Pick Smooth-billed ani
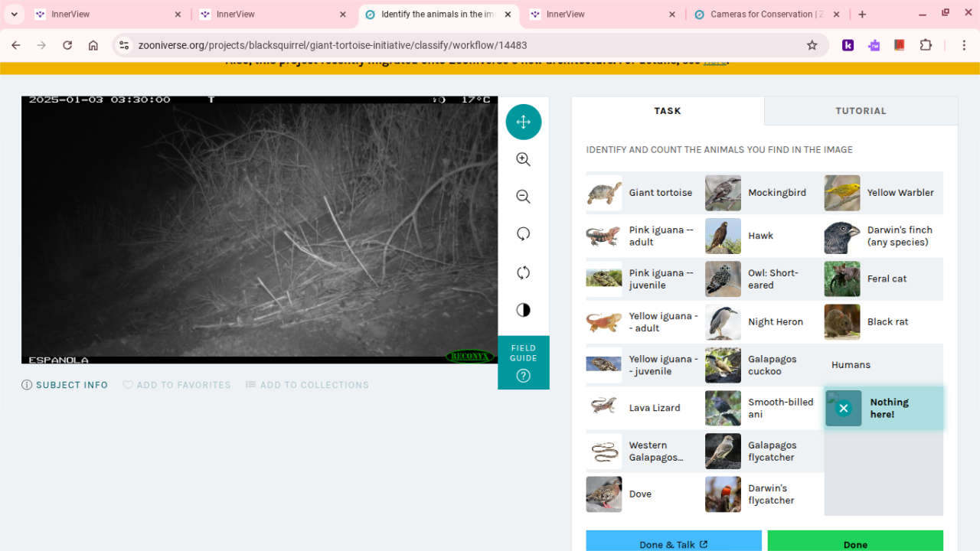Image resolution: width=980 pixels, height=551 pixels. [764, 408]
